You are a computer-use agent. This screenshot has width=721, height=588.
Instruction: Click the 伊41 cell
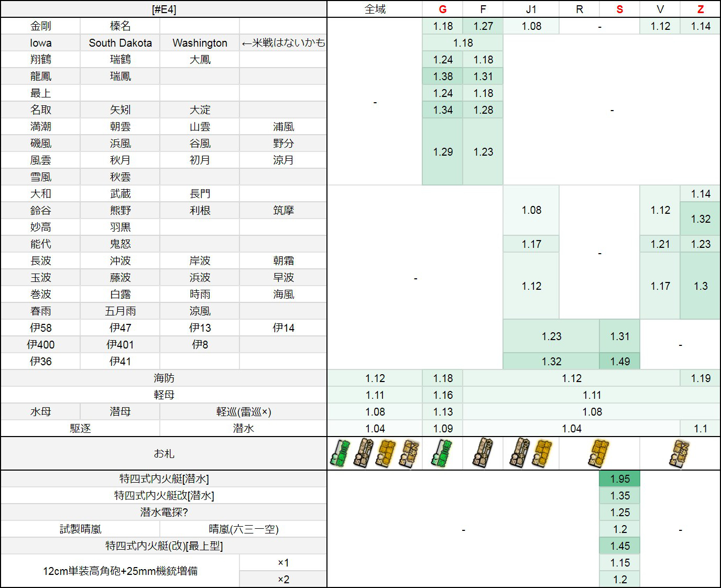tap(121, 362)
